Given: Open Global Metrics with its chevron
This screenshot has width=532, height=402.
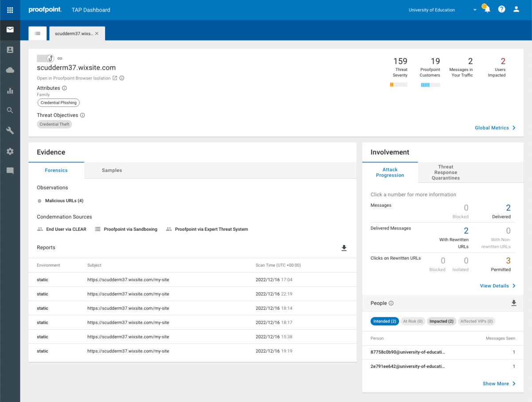Looking at the screenshot, I should tap(495, 128).
